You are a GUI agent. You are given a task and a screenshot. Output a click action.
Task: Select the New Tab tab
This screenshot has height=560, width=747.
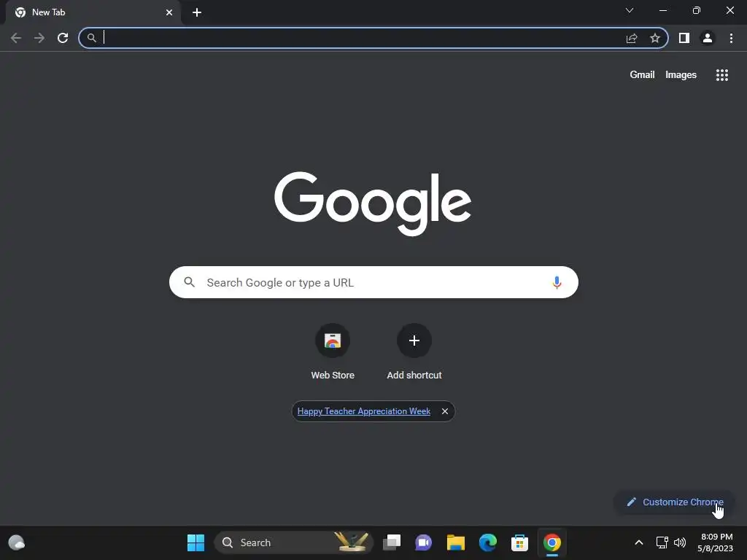[x=93, y=12]
